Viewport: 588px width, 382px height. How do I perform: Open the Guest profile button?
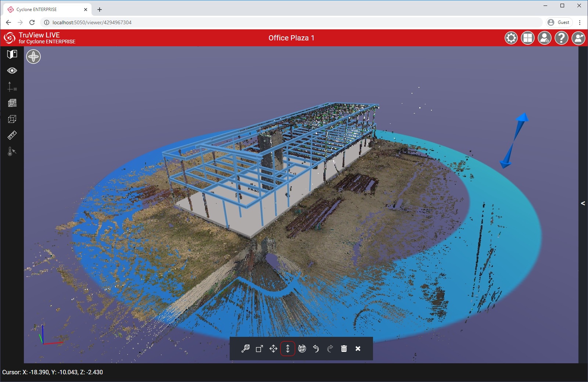tap(559, 22)
